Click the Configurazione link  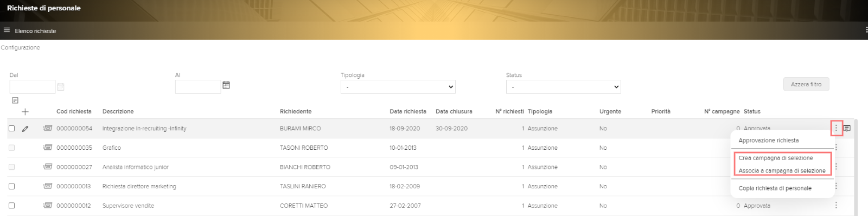click(20, 48)
